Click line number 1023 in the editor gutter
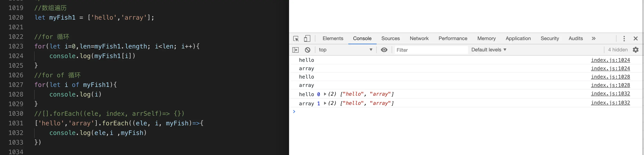Screen dimensions: 644x155 point(16,46)
